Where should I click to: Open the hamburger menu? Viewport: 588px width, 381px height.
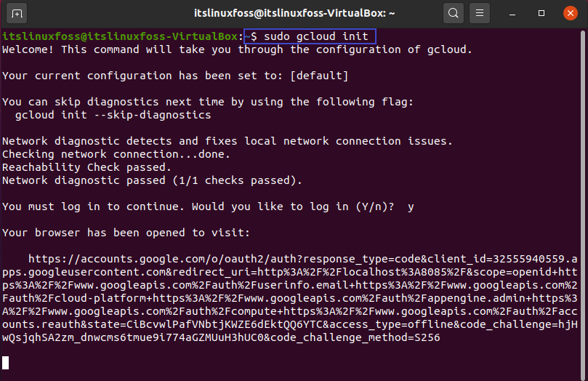click(x=479, y=14)
